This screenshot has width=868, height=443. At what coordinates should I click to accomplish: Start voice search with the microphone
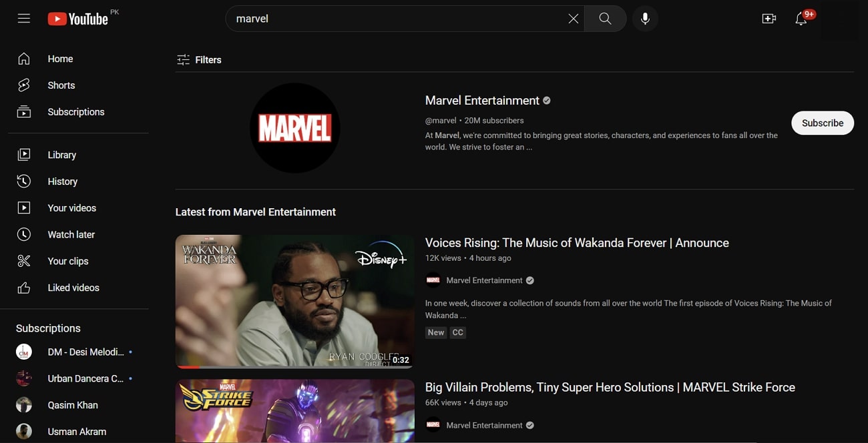tap(645, 19)
